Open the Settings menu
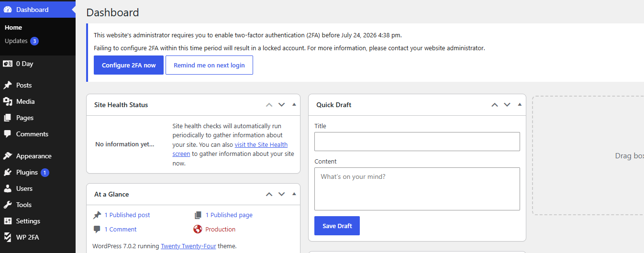This screenshot has height=253, width=644. click(x=38, y=221)
